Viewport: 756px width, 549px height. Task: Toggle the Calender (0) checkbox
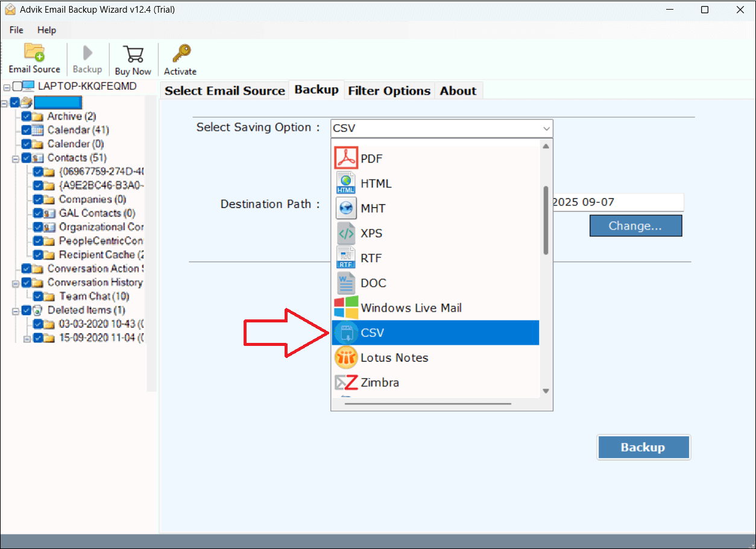click(26, 144)
